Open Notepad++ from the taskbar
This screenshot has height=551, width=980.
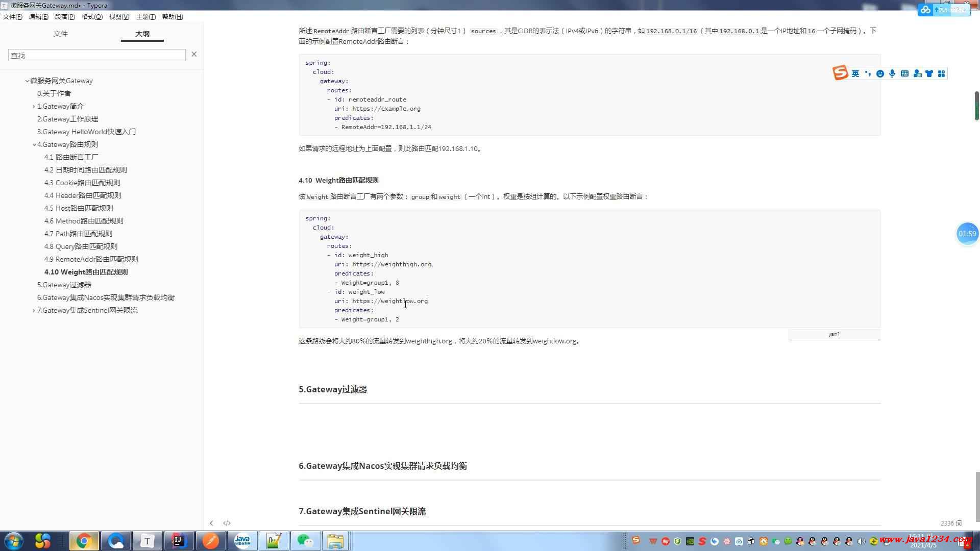274,541
